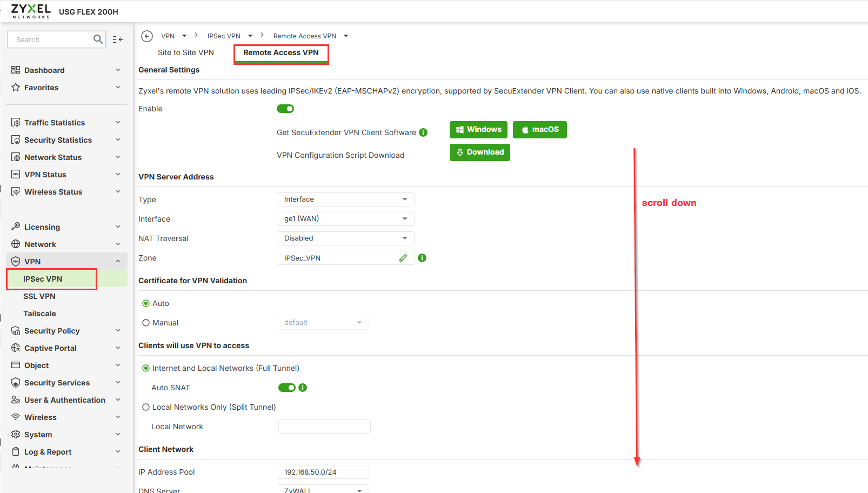Download SecuExtender for Windows
The width and height of the screenshot is (868, 493).
pos(478,130)
